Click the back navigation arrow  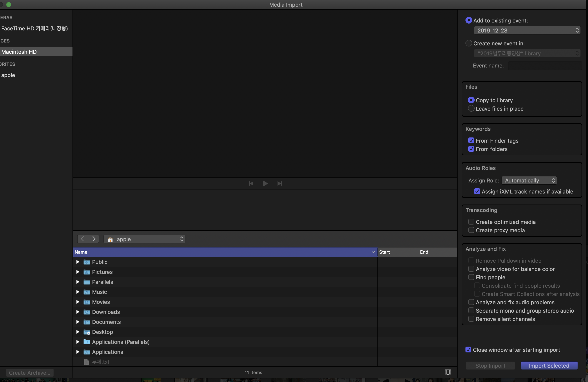tap(83, 239)
